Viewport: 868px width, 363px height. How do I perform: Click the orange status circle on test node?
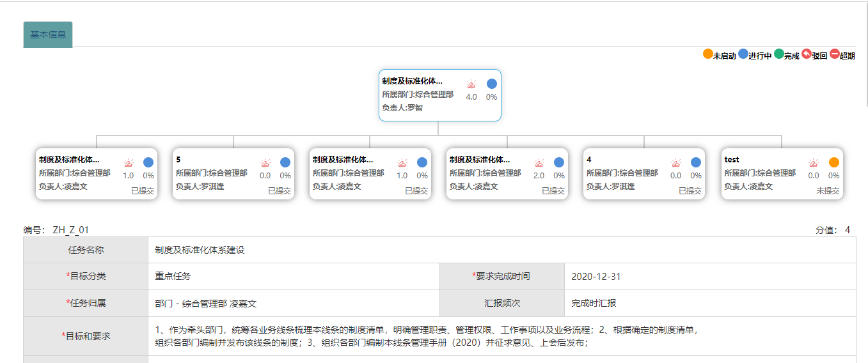pos(833,162)
